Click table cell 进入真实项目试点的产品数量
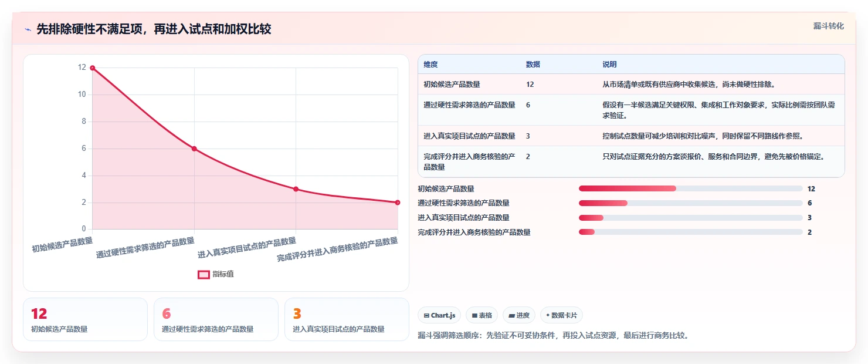The width and height of the screenshot is (868, 364). click(469, 136)
